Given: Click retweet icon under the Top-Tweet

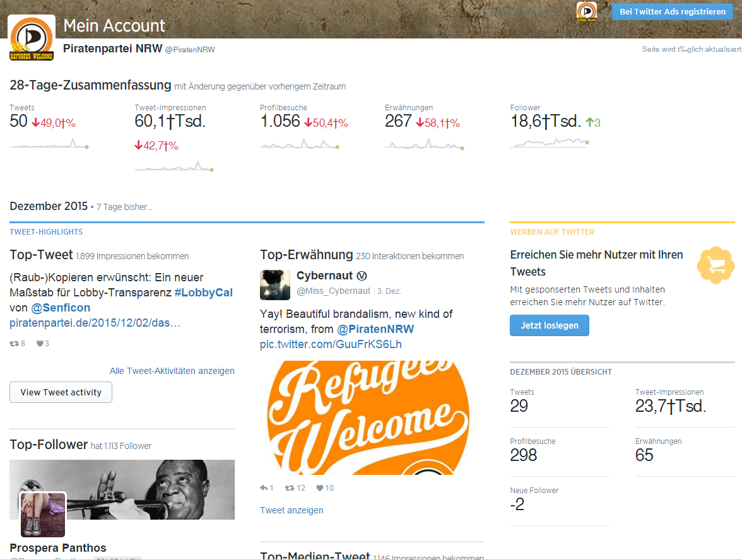Looking at the screenshot, I should [x=14, y=343].
